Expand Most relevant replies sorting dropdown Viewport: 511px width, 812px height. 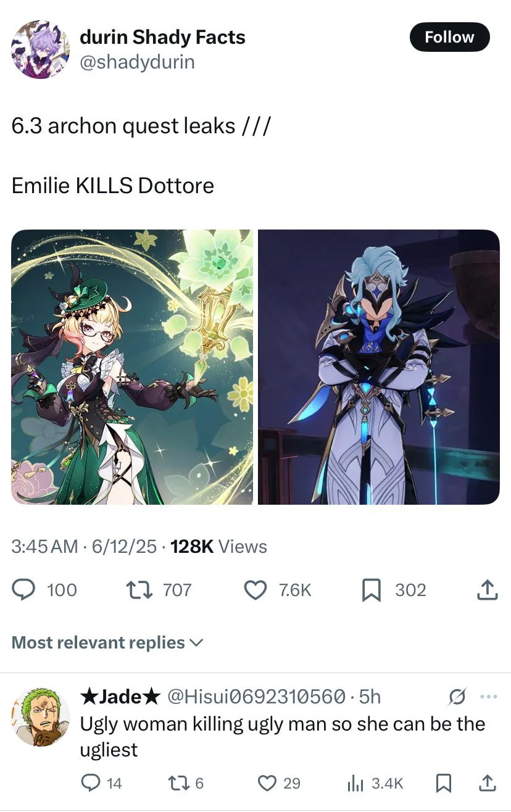click(107, 642)
